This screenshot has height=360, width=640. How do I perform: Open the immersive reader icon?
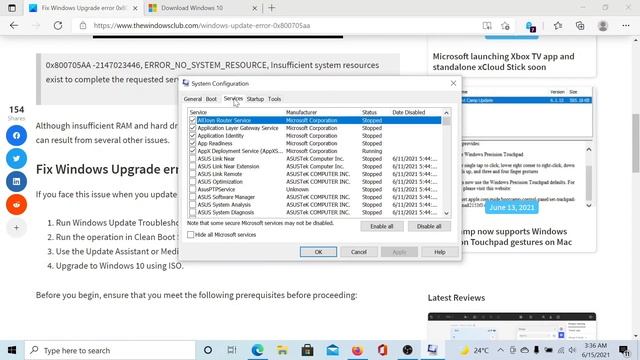pos(487,26)
